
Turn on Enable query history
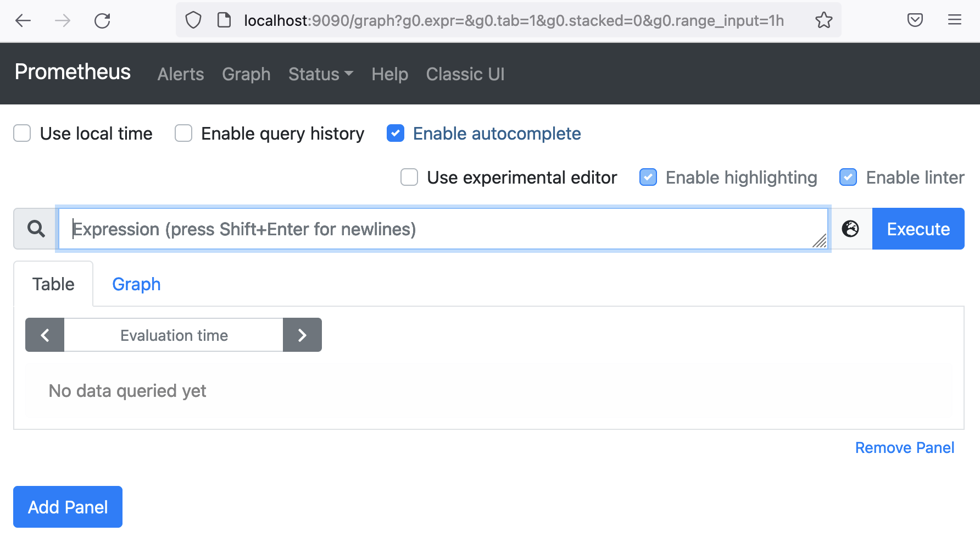tap(183, 133)
